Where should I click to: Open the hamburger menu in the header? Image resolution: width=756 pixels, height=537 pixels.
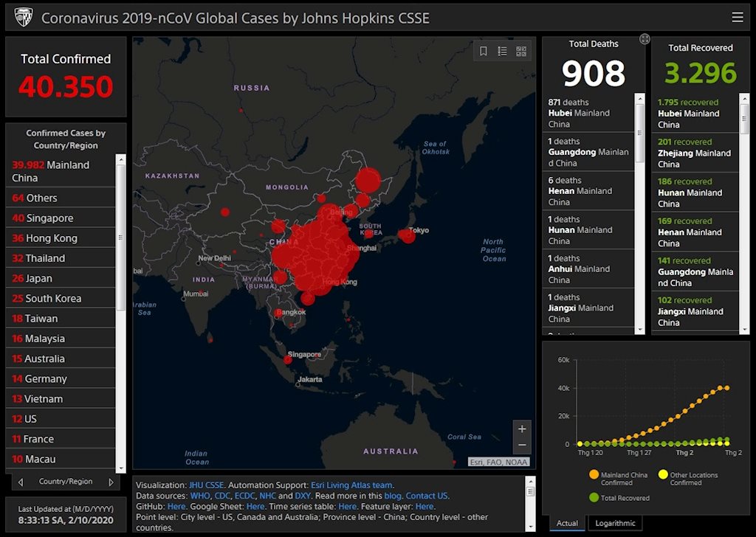coord(737,18)
